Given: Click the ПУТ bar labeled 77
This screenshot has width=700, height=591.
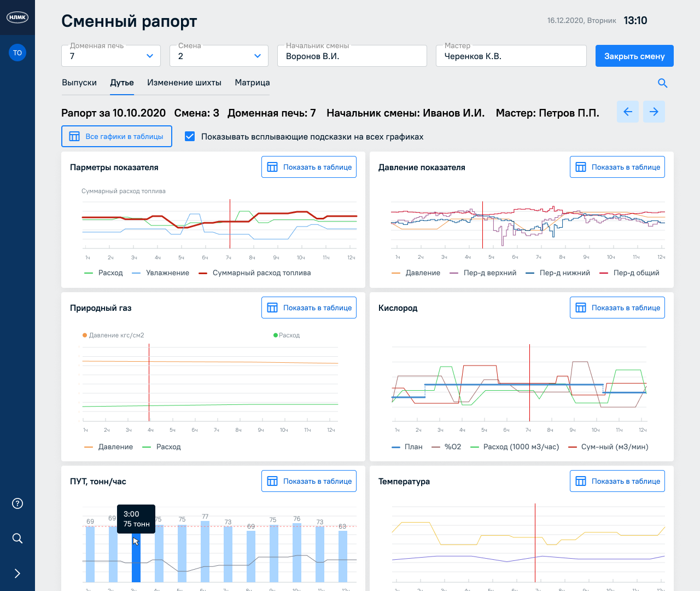Looking at the screenshot, I should click(205, 552).
